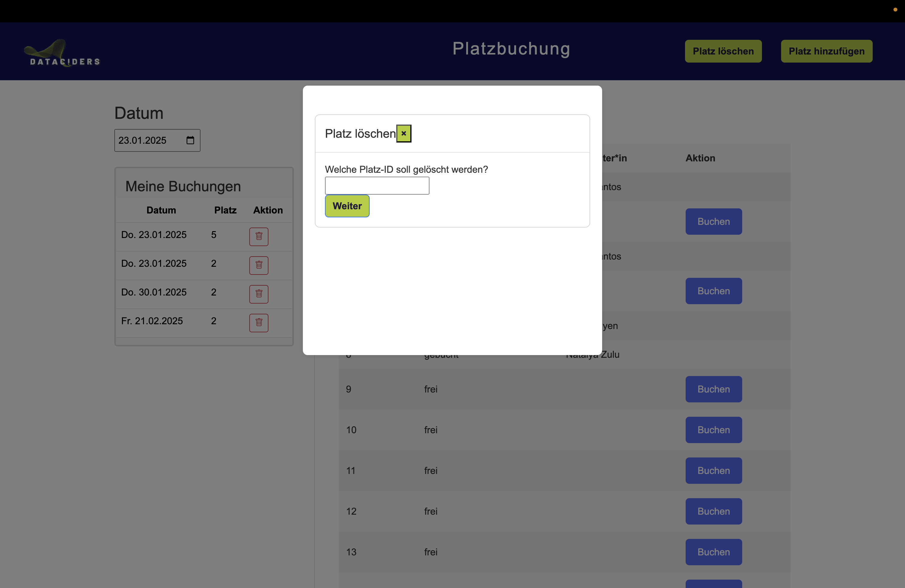Book seat 13 with Buchen button
Image resolution: width=905 pixels, height=588 pixels.
[713, 552]
